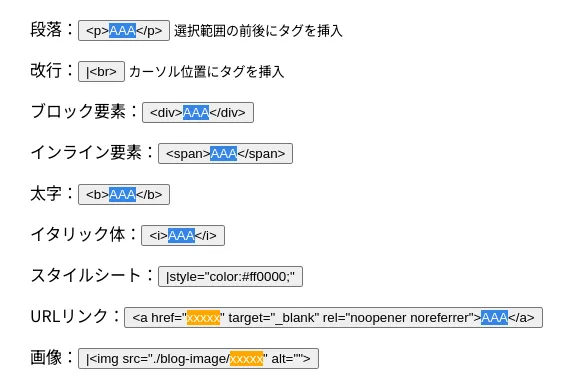Click the <div>AAA</div> block element button
The width and height of the screenshot is (565, 387).
pos(198,112)
